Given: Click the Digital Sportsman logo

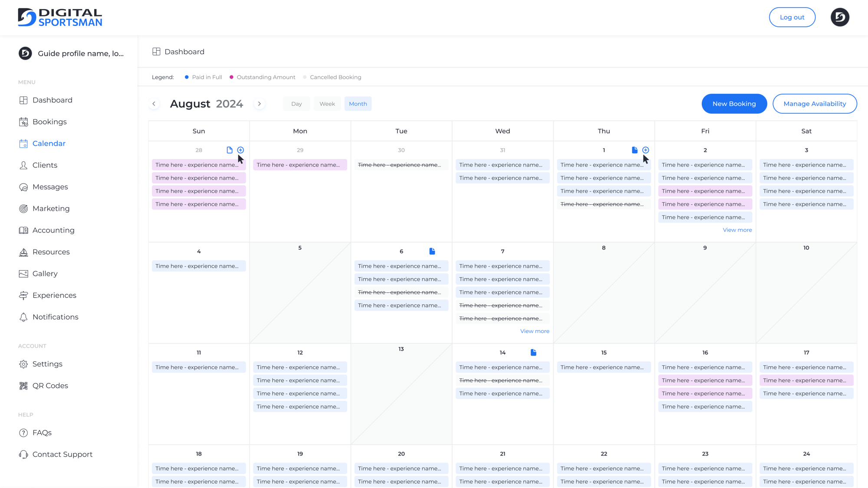Looking at the screenshot, I should 60,17.
